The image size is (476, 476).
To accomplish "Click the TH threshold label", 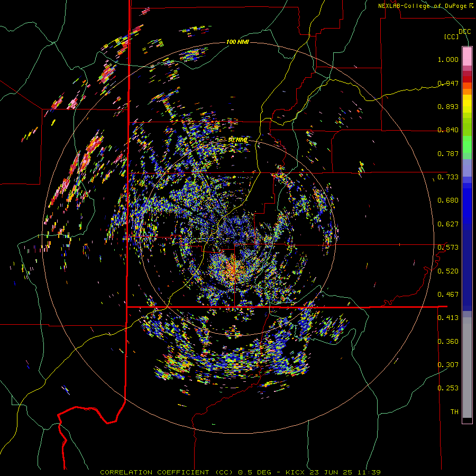I will click(x=454, y=412).
